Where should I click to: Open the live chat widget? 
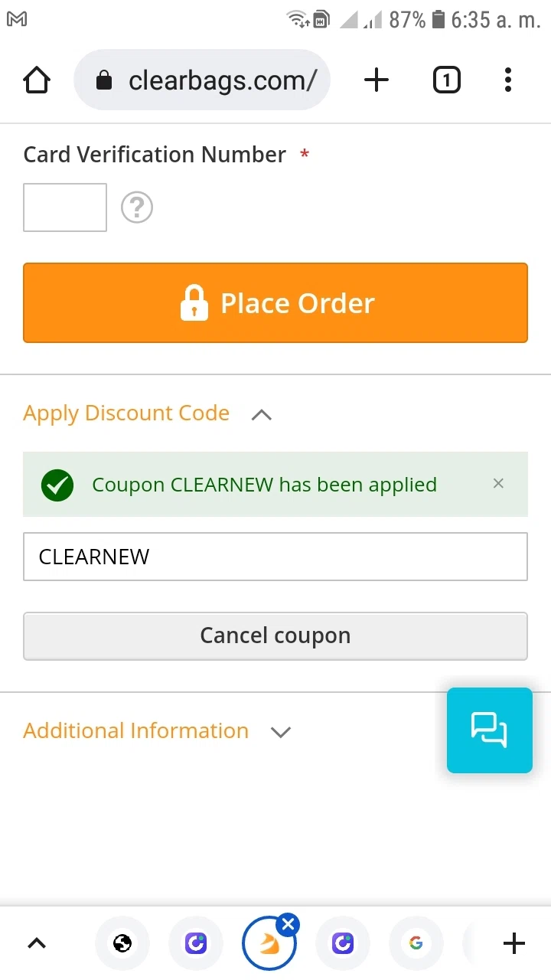(489, 730)
